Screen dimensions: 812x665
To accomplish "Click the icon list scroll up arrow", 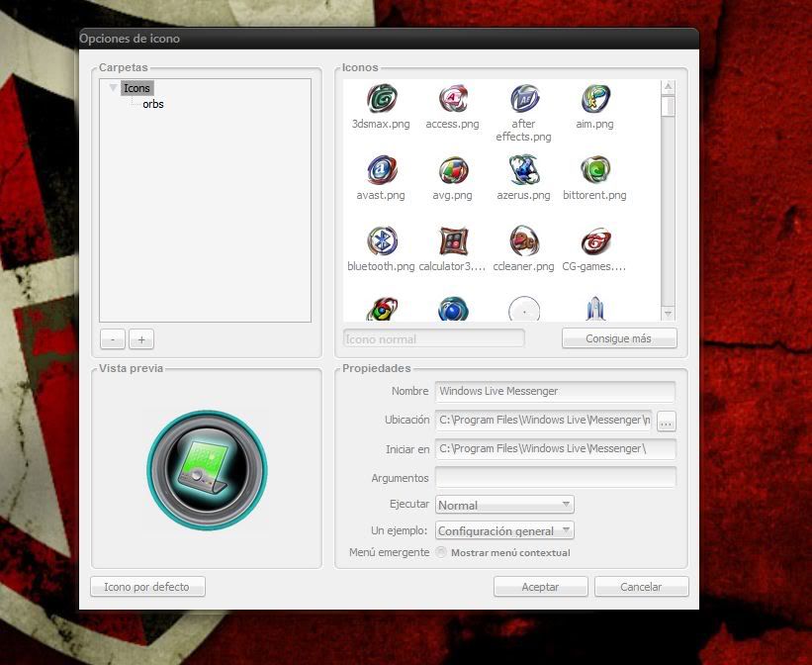I will [x=668, y=86].
